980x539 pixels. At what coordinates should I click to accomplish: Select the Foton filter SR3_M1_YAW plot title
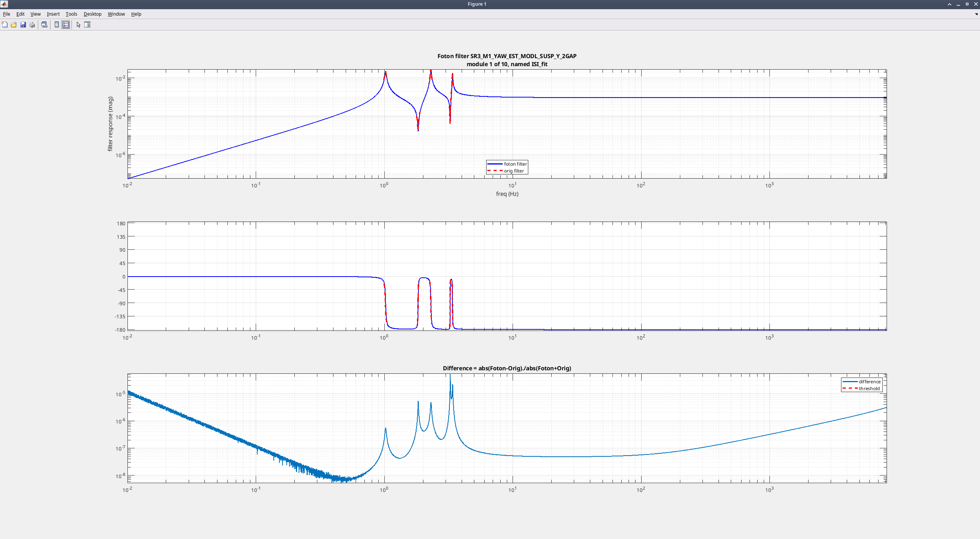point(507,56)
